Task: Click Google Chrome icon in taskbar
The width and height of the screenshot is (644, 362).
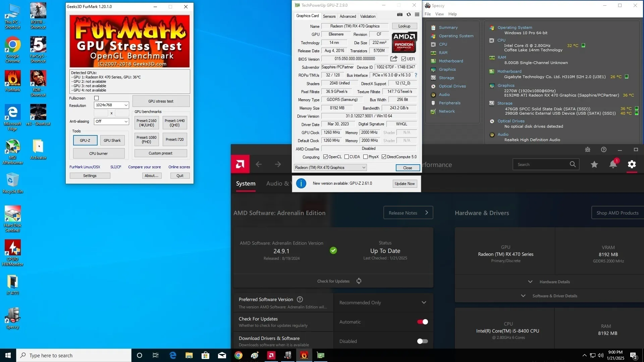Action: [x=238, y=355]
